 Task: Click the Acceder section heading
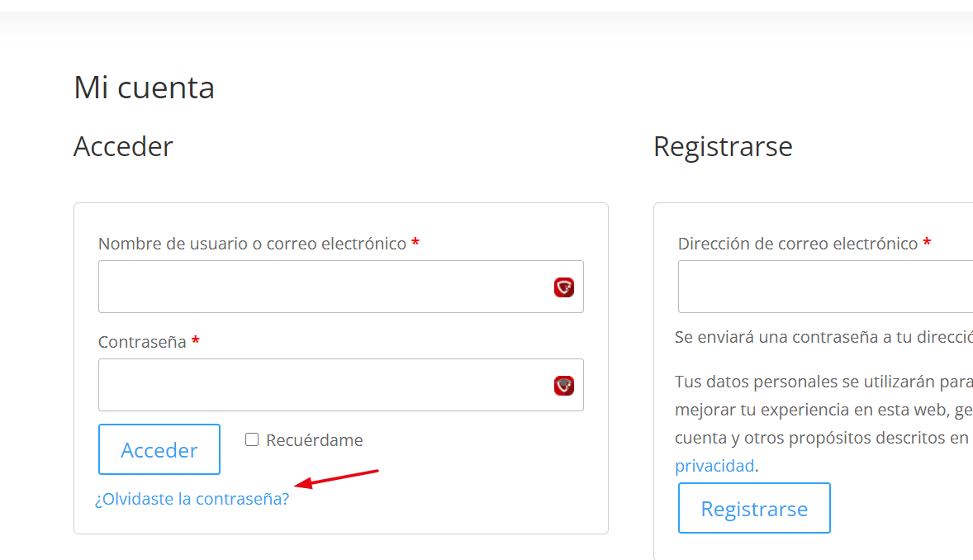point(123,146)
